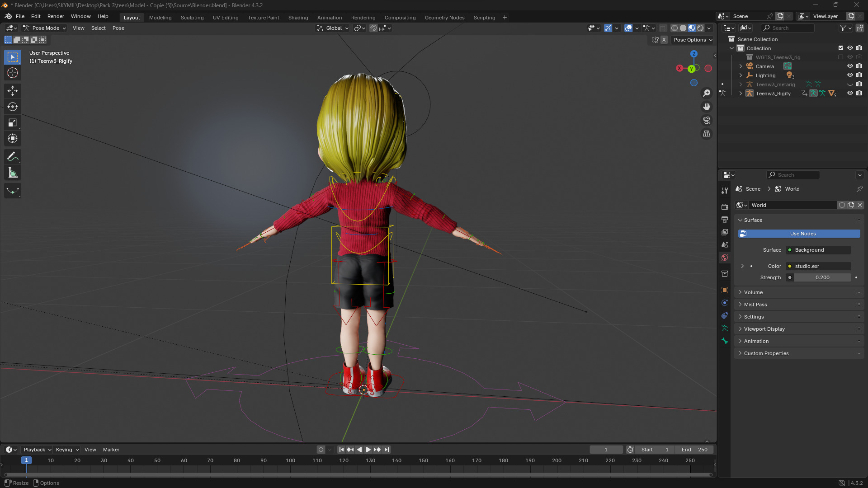Play the animation forward
868x488 pixels.
(x=368, y=450)
